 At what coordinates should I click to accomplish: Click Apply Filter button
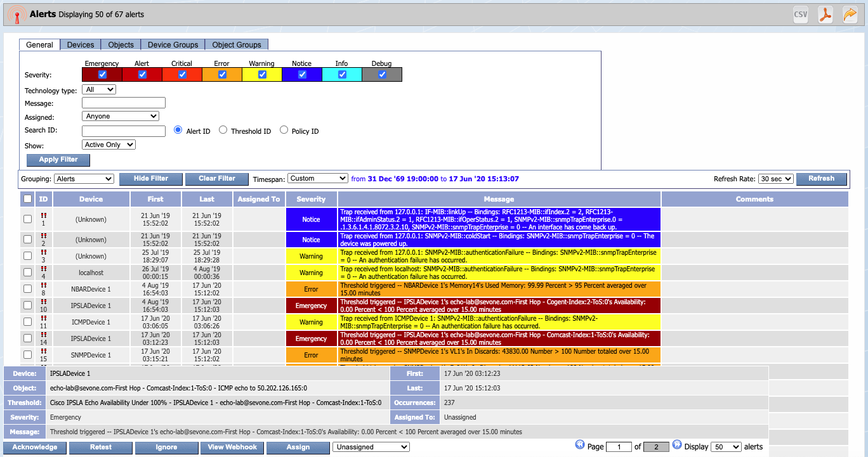tap(58, 160)
